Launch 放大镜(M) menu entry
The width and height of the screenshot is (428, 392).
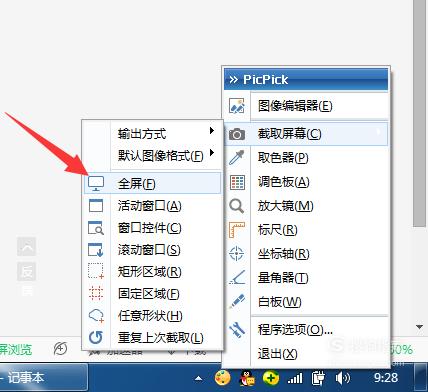(306, 206)
